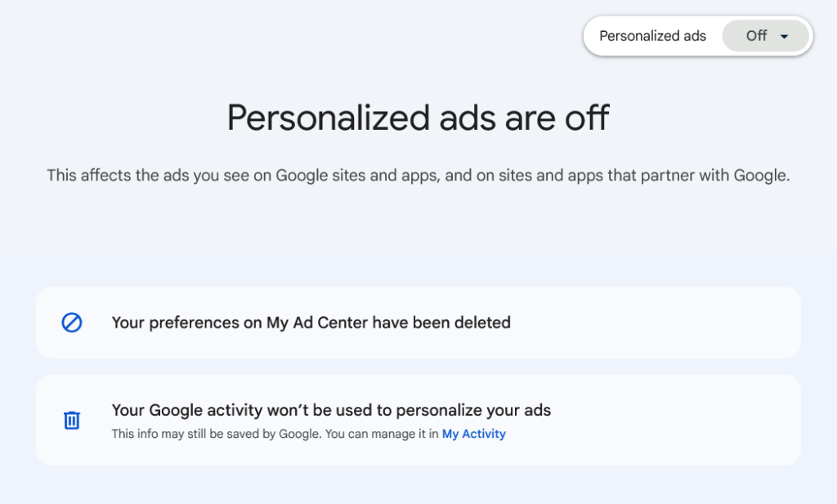Viewport: 837px width, 504px height.
Task: Toggle the Off setting for Personalized ads
Action: click(x=765, y=36)
